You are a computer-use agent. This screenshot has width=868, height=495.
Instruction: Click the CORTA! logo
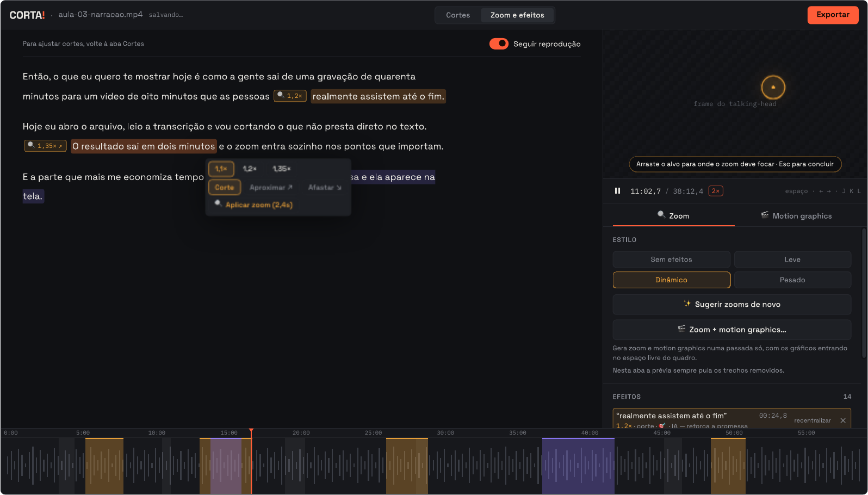(x=27, y=15)
